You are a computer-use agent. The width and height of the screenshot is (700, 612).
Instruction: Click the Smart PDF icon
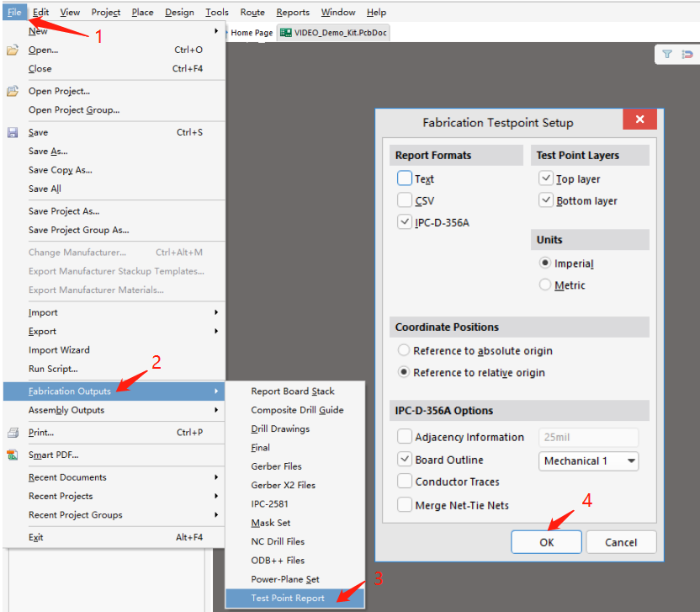pos(13,455)
